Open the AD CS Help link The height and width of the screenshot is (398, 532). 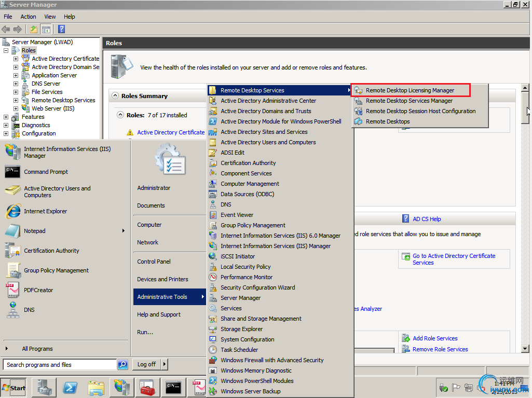pyautogui.click(x=427, y=219)
